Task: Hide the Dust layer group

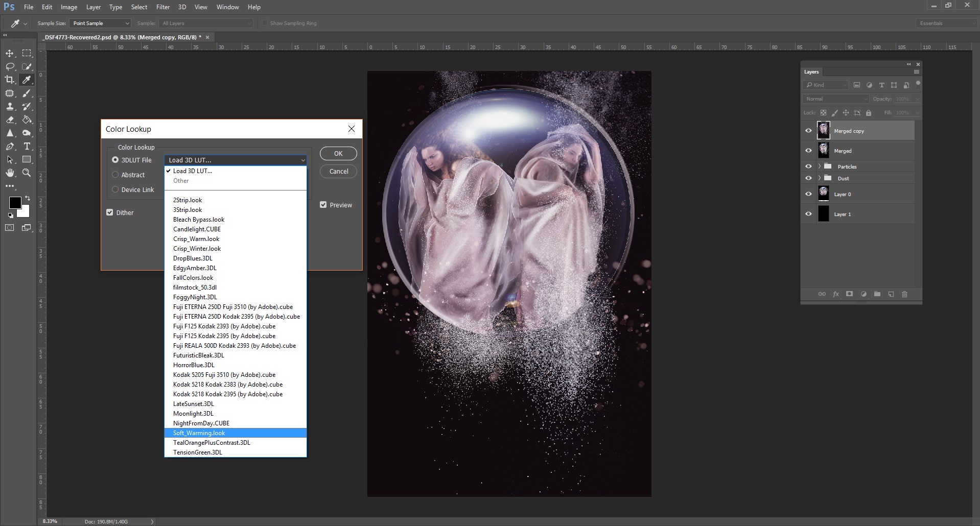Action: (809, 178)
